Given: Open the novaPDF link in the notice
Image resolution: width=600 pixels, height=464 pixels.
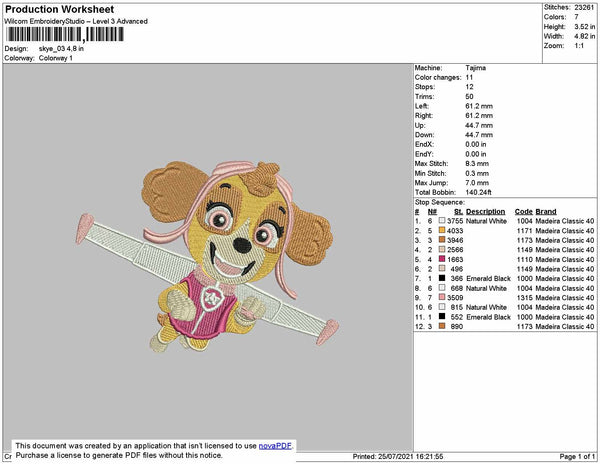Looking at the screenshot, I should tap(275, 446).
